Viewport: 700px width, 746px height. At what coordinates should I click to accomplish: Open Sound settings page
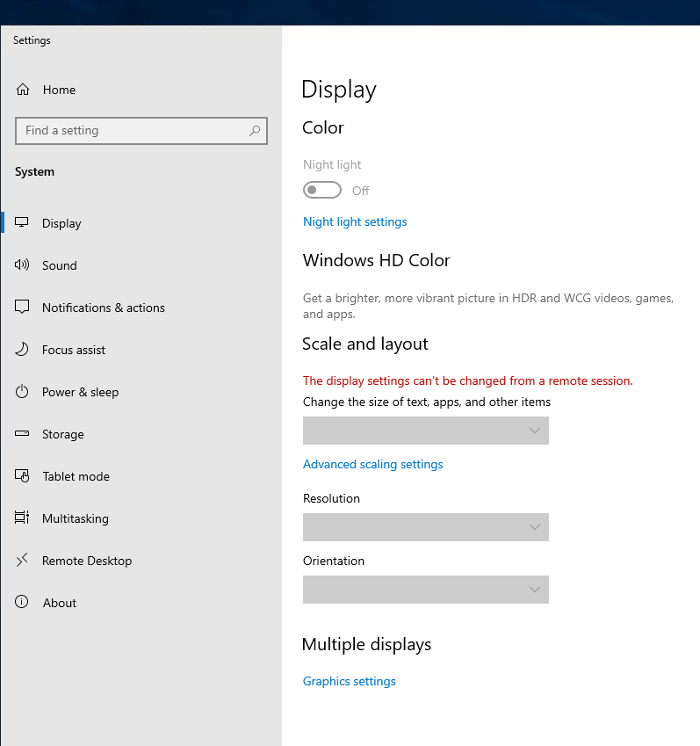click(141, 265)
